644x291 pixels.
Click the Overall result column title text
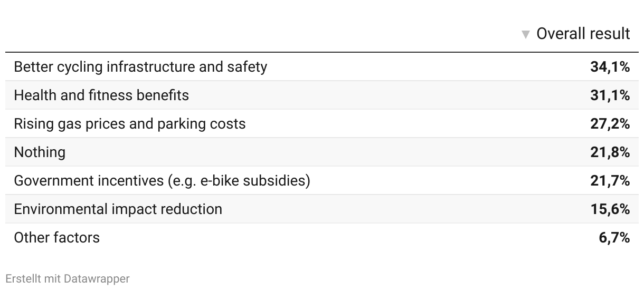(583, 34)
